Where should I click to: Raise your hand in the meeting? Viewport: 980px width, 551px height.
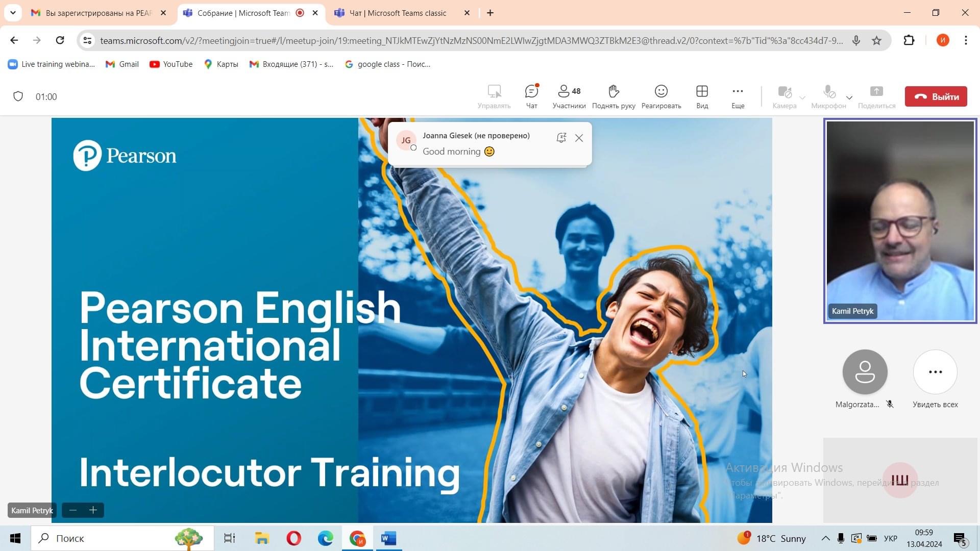pyautogui.click(x=614, y=96)
